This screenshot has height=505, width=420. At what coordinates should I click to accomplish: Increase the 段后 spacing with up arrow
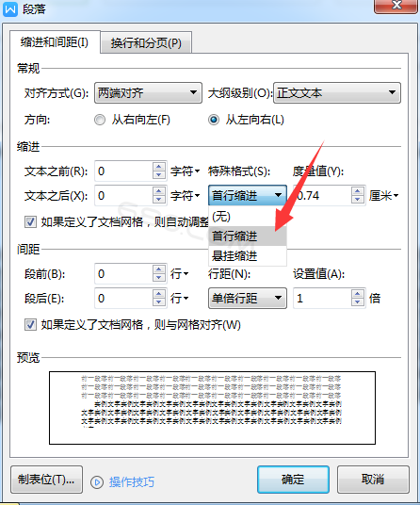click(x=158, y=294)
